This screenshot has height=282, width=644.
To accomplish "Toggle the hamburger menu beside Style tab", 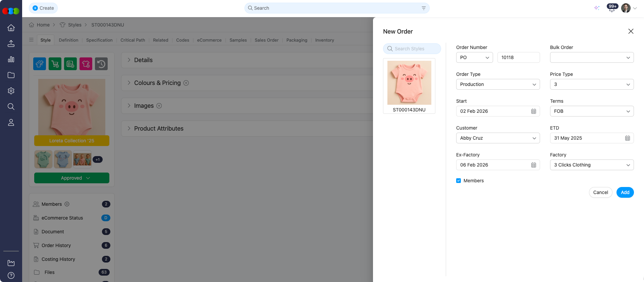I will tap(31, 40).
